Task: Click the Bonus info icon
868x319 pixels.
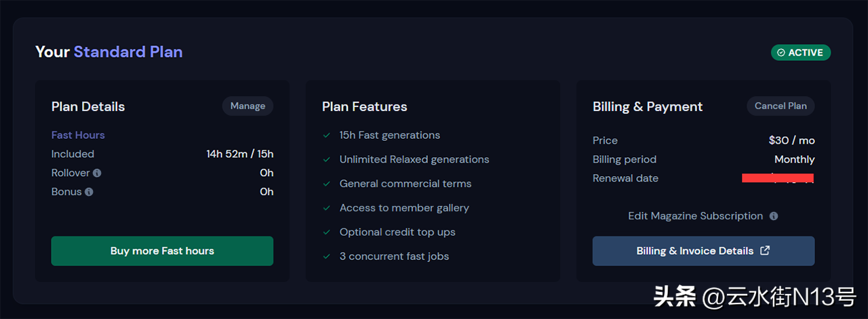Action: tap(89, 192)
